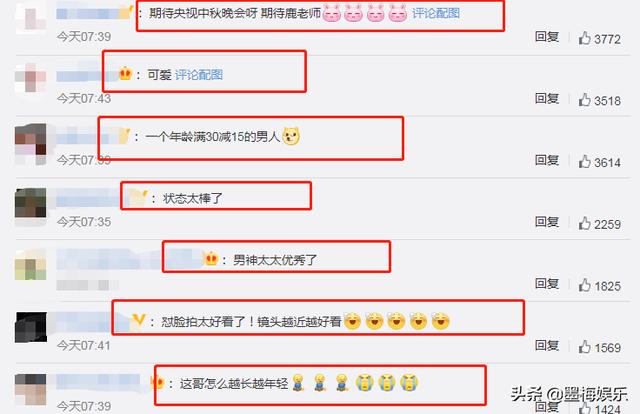This screenshot has width=640, height=414.
Task: Click crown badge before 男神太太优秀了
Action: [211, 258]
